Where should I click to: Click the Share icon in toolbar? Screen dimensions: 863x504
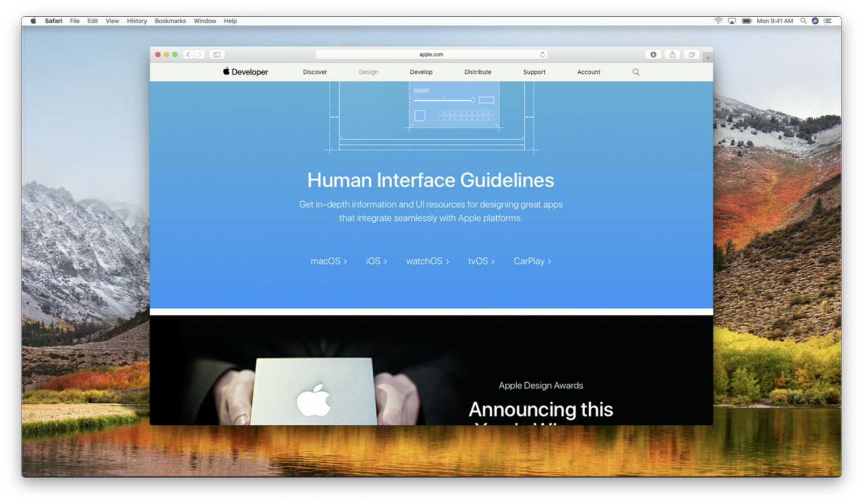(x=672, y=54)
